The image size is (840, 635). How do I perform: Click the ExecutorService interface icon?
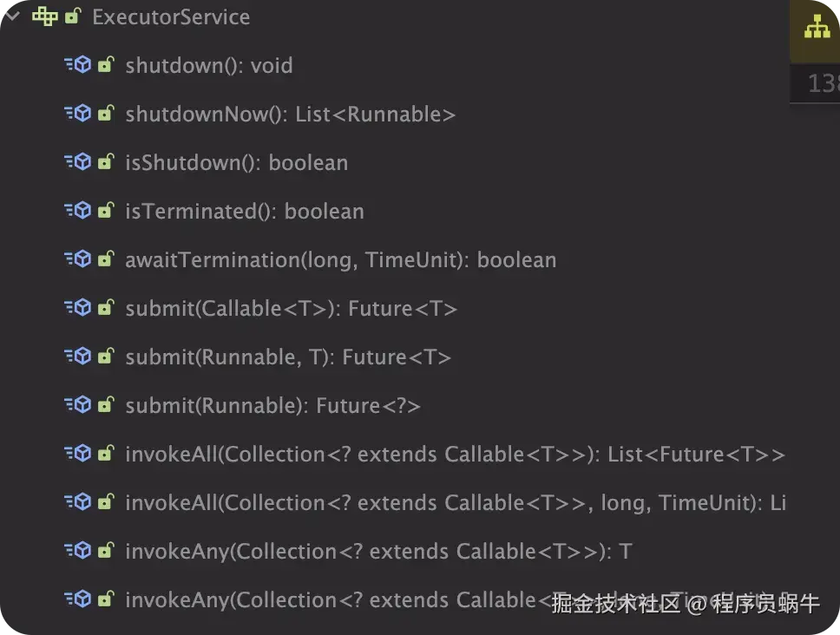(44, 16)
